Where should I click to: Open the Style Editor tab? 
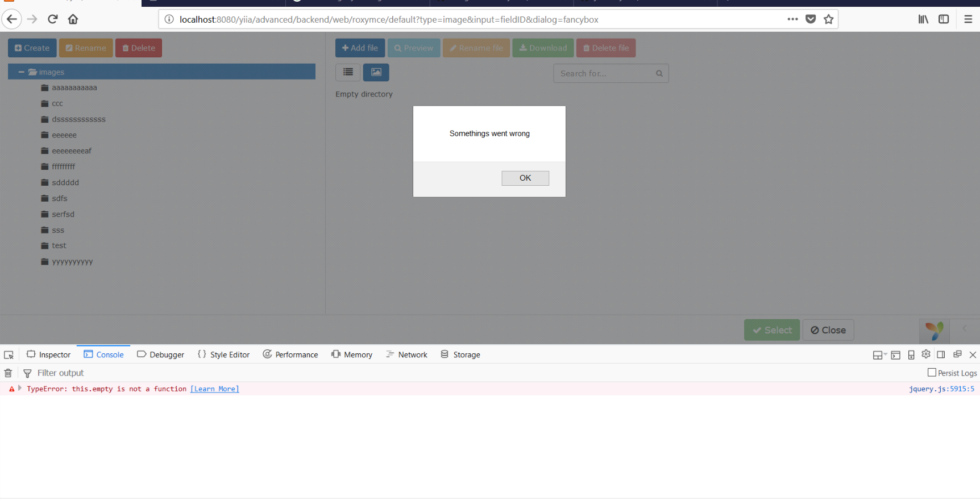(x=223, y=354)
